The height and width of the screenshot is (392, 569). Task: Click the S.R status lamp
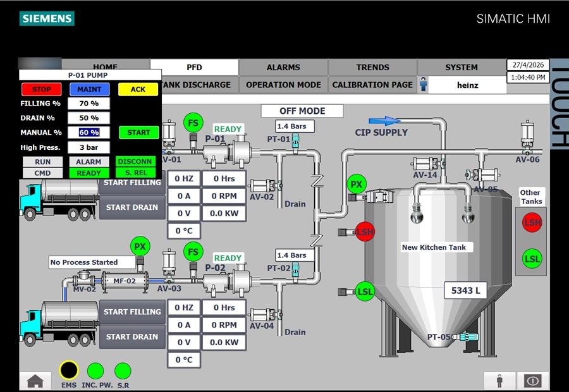(123, 371)
